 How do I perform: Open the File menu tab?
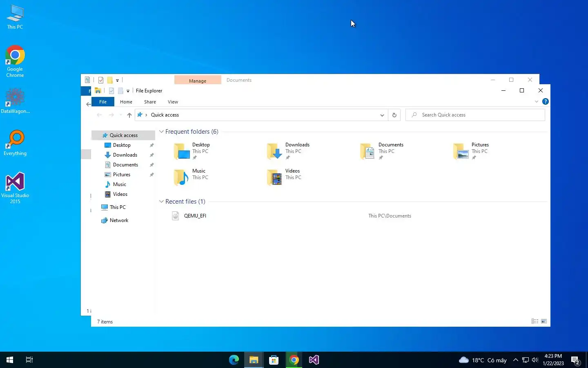[103, 102]
